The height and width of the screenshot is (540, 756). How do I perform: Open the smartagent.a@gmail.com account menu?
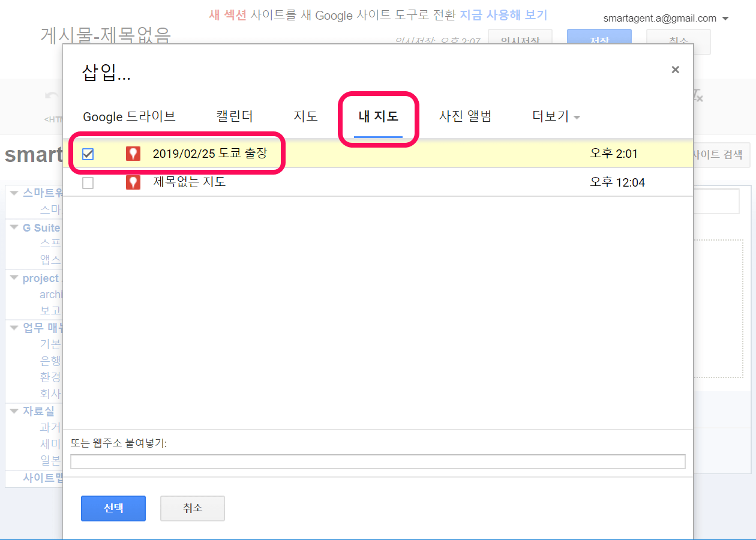pos(665,18)
